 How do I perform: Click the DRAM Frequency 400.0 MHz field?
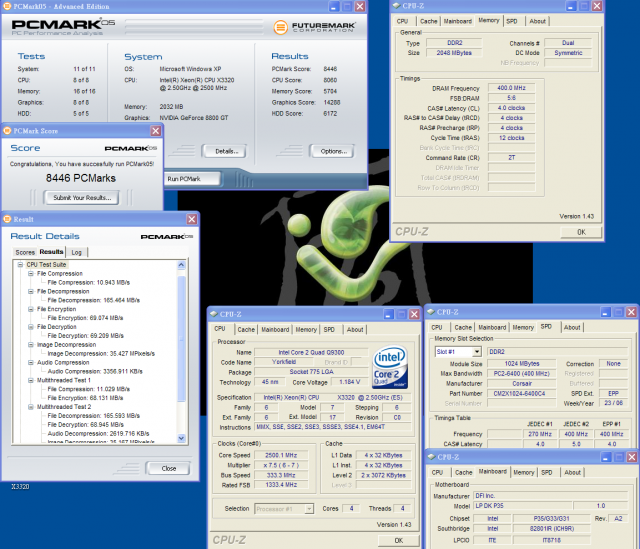pos(511,88)
